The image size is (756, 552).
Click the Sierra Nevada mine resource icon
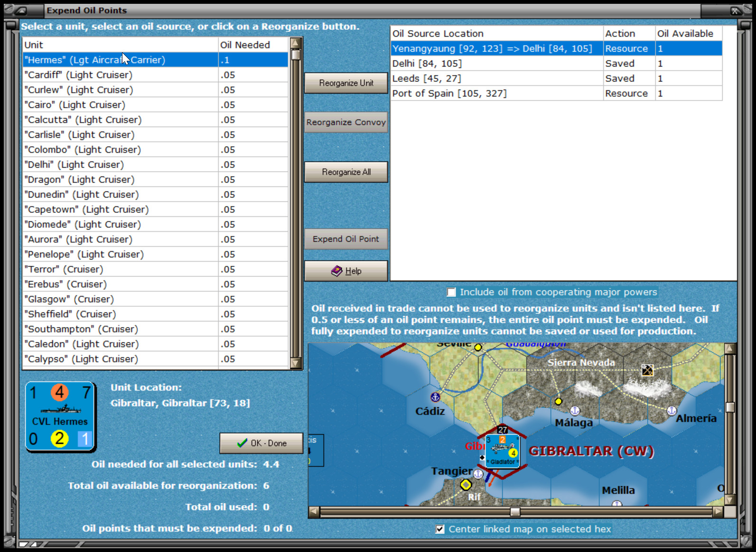pos(647,370)
